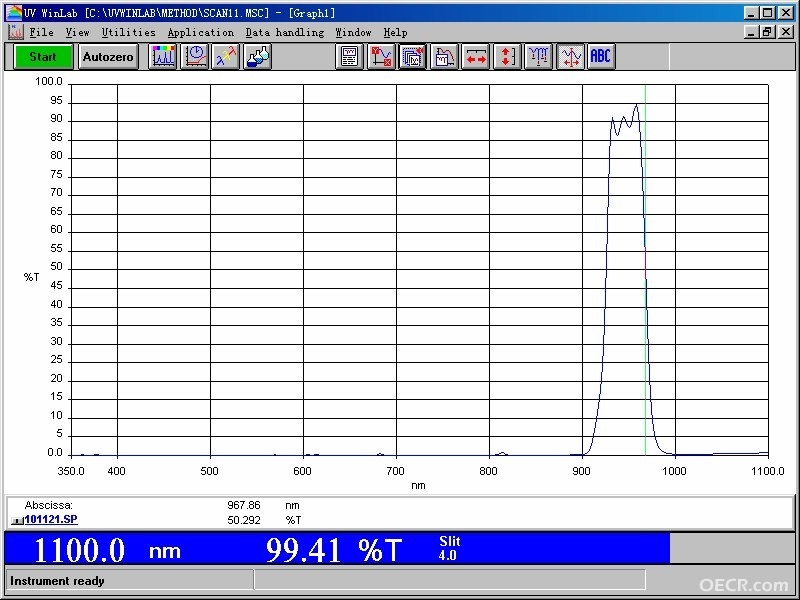Toggle the vertical cursor tool icon
Screen dimensions: 800x600
(x=570, y=57)
